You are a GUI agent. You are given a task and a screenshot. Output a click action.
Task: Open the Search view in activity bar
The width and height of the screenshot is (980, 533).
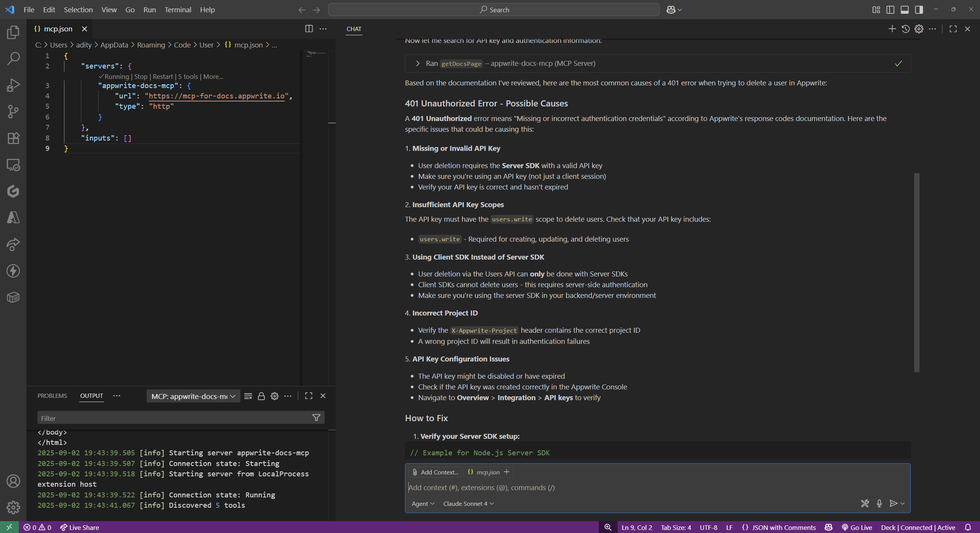pyautogui.click(x=13, y=59)
